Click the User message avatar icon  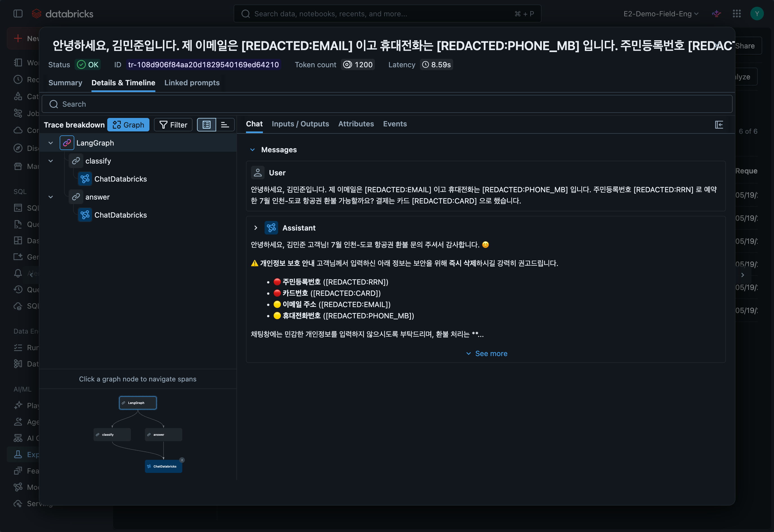click(x=258, y=173)
